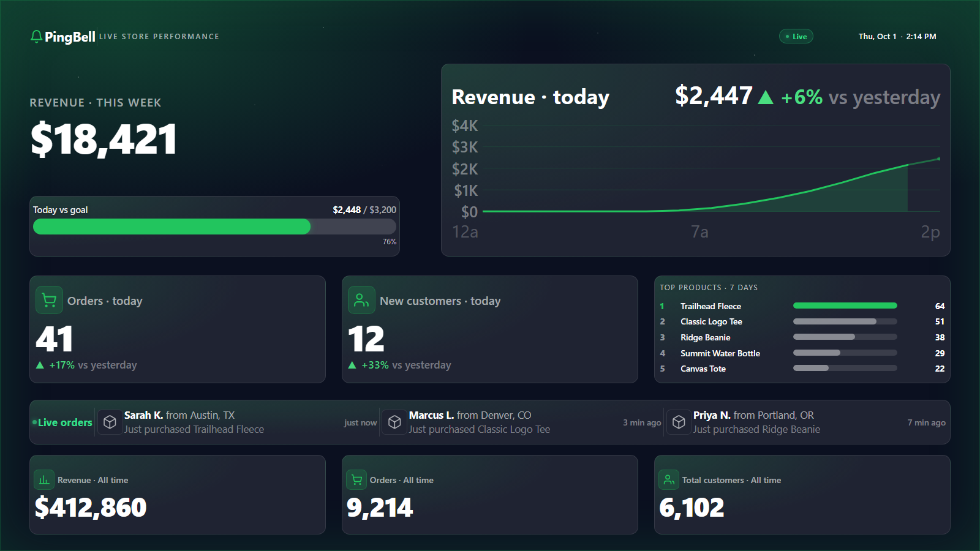Click Canvas Tote in top products list
This screenshot has width=980, height=551.
click(703, 369)
